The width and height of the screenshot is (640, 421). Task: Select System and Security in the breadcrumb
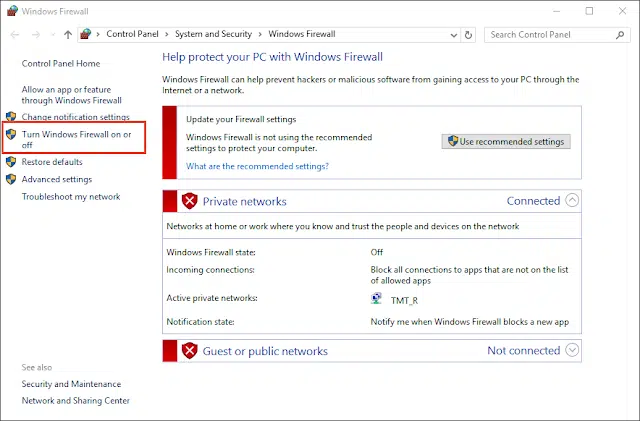pyautogui.click(x=213, y=34)
